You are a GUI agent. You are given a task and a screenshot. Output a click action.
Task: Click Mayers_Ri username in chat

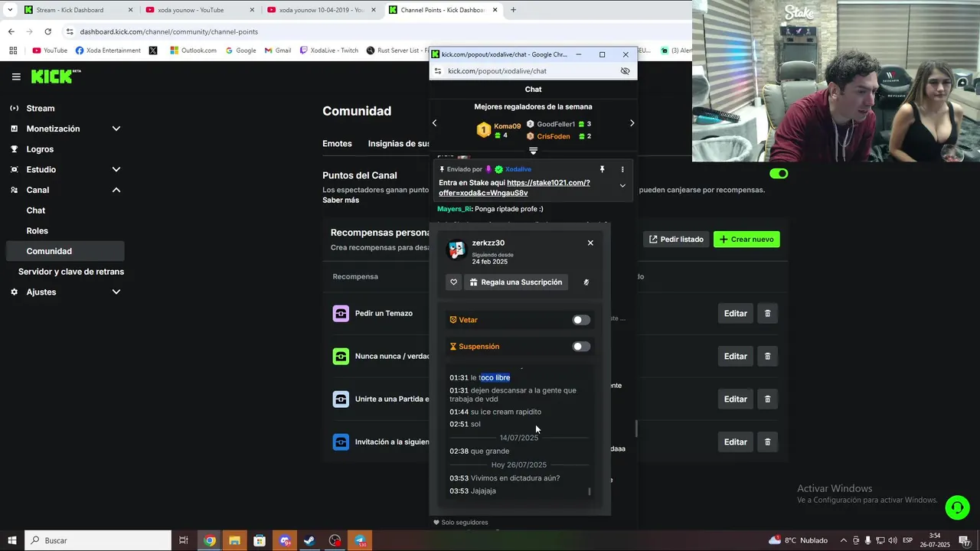pyautogui.click(x=453, y=209)
